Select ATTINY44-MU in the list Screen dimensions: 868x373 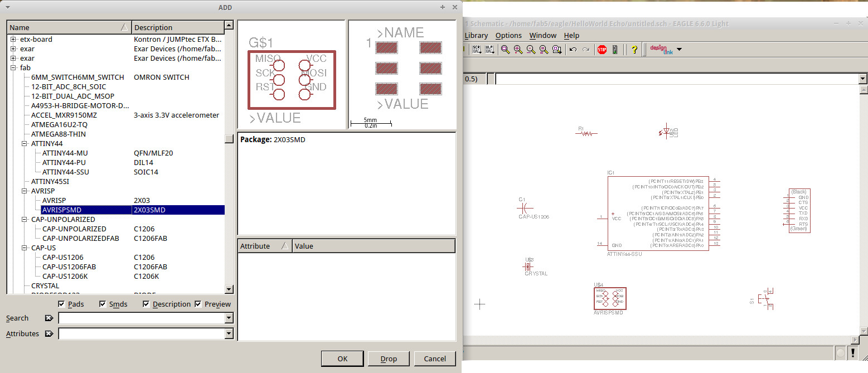point(65,153)
